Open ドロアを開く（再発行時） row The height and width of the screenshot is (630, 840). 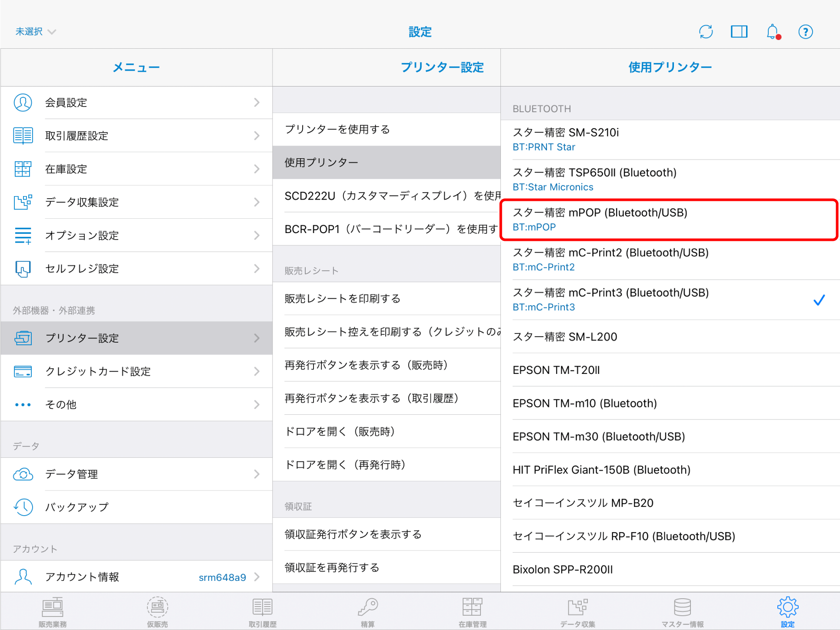click(387, 465)
